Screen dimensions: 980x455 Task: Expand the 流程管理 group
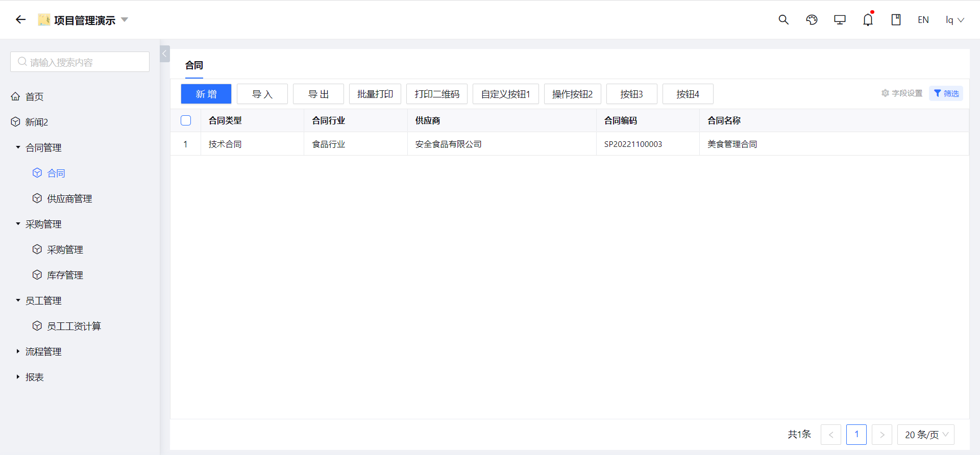(x=18, y=351)
